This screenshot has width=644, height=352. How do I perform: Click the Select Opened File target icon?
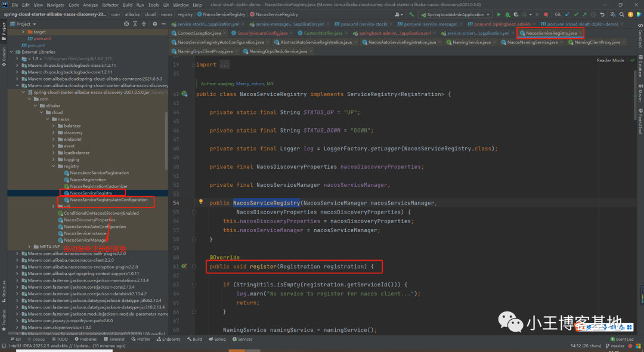tap(126, 24)
